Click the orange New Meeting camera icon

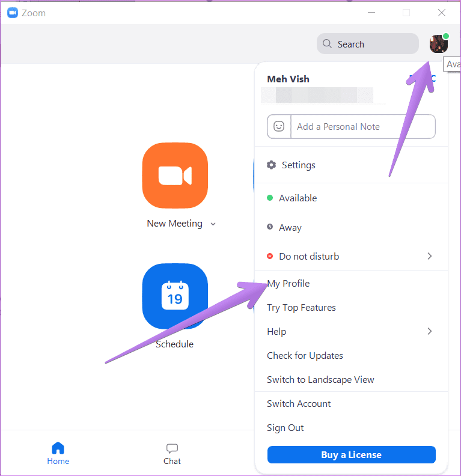point(175,175)
